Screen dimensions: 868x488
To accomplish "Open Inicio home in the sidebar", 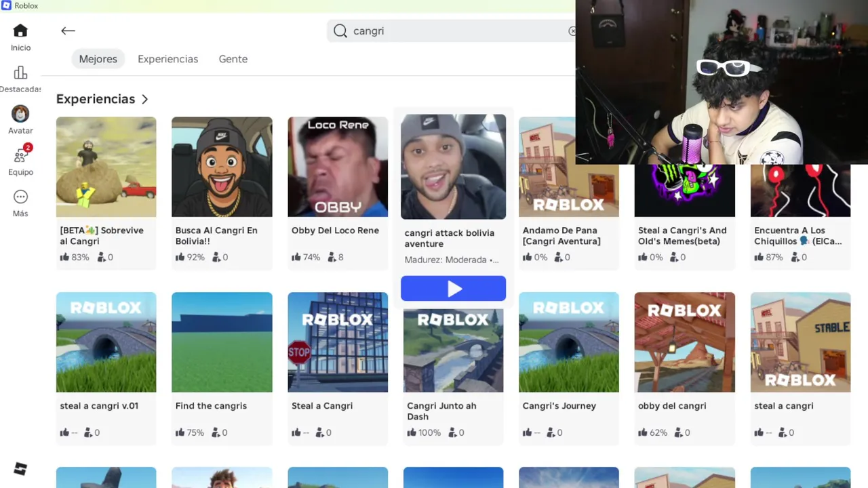I will pyautogui.click(x=20, y=37).
